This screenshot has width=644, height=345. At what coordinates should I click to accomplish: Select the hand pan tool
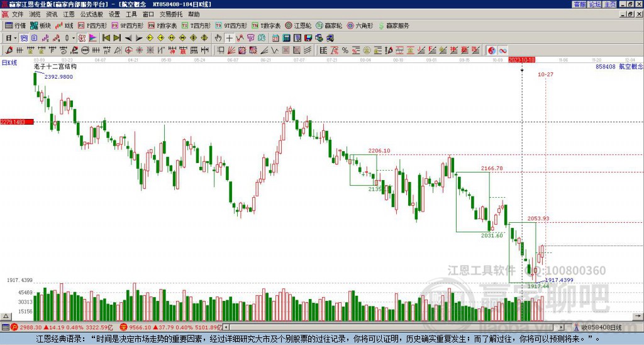point(218,38)
